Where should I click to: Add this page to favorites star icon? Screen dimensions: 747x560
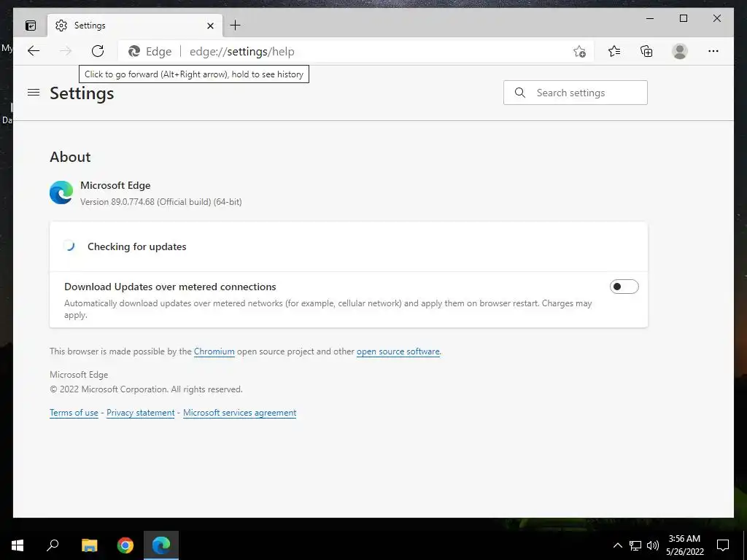579,52
